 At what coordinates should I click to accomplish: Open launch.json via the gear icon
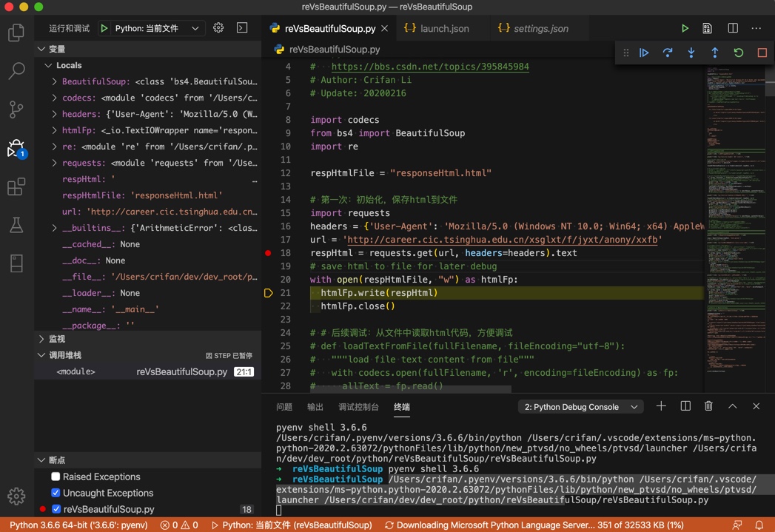(218, 27)
